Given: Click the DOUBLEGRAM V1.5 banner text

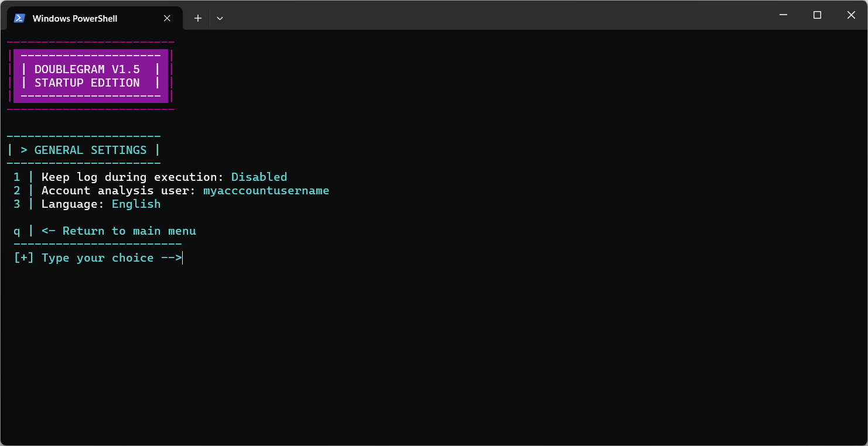Looking at the screenshot, I should 87,70.
